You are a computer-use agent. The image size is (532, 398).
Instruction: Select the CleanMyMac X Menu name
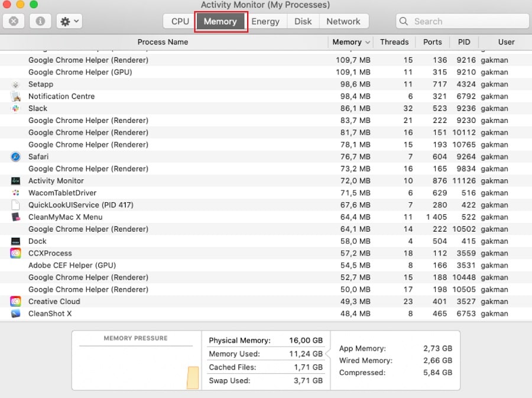(x=66, y=217)
